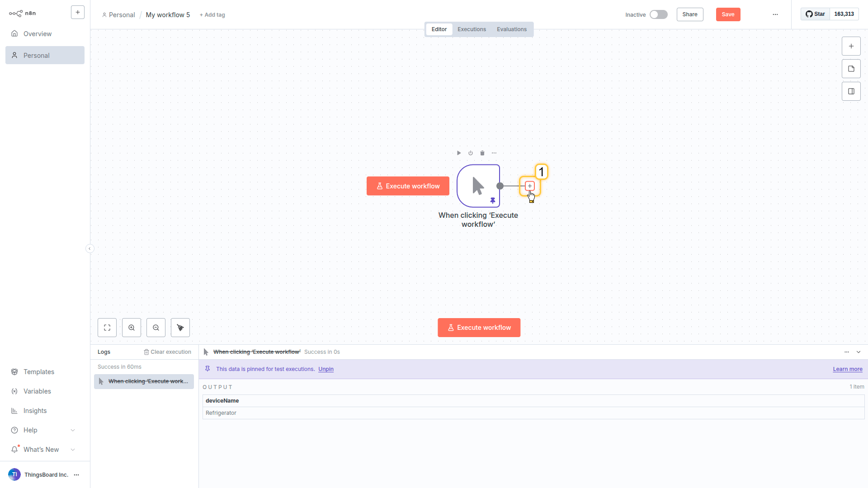Select the logged trigger execution entry
Screen dimensions: 868x488
pyautogui.click(x=144, y=381)
